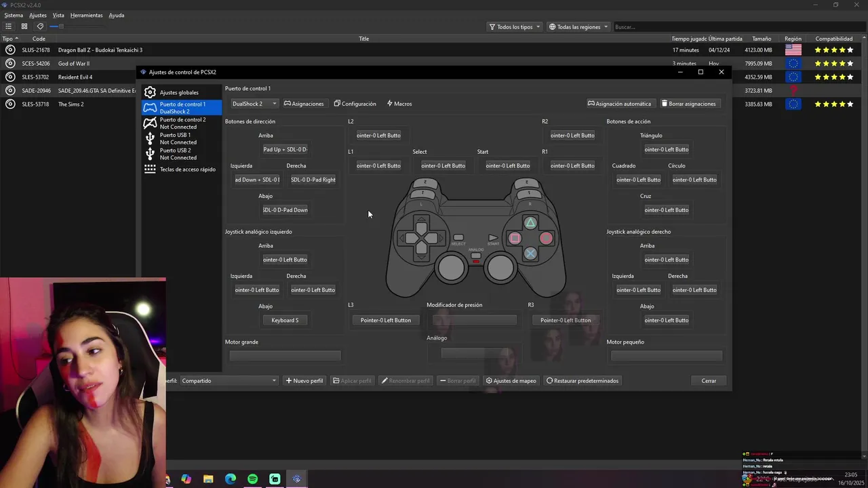Sort the game list by the Tipo column
This screenshot has height=488, width=868.
tap(10, 39)
